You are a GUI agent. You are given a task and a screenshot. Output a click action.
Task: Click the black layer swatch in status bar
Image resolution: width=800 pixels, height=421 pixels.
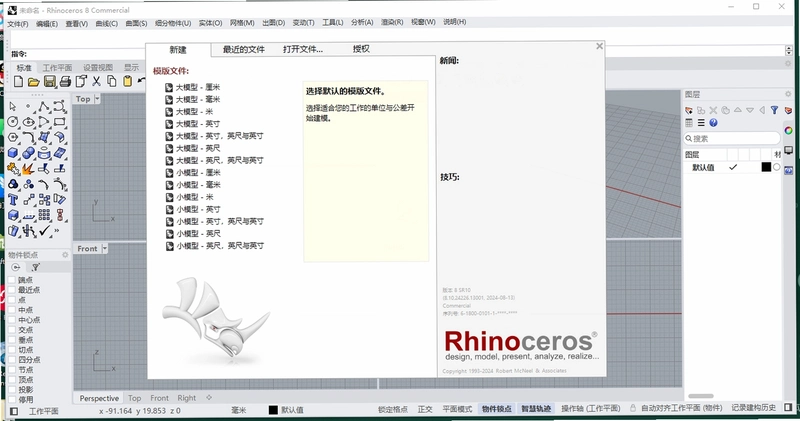(x=273, y=410)
